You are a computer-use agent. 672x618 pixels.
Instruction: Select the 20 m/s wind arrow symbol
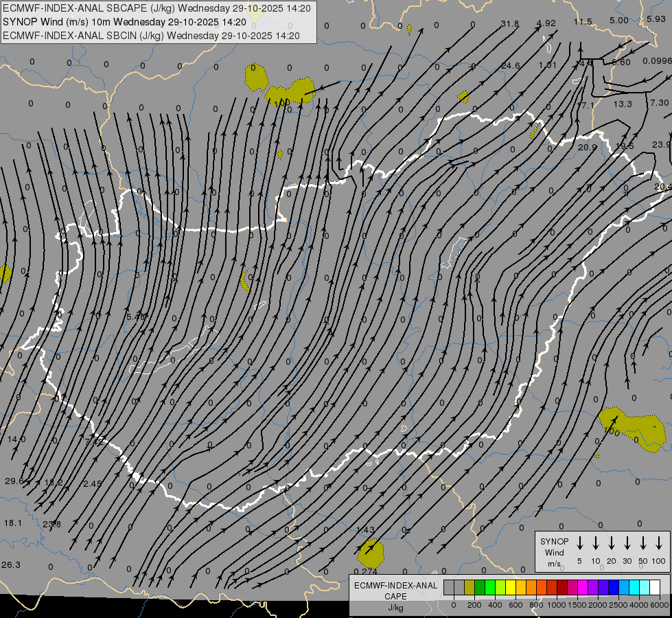pyautogui.click(x=612, y=543)
